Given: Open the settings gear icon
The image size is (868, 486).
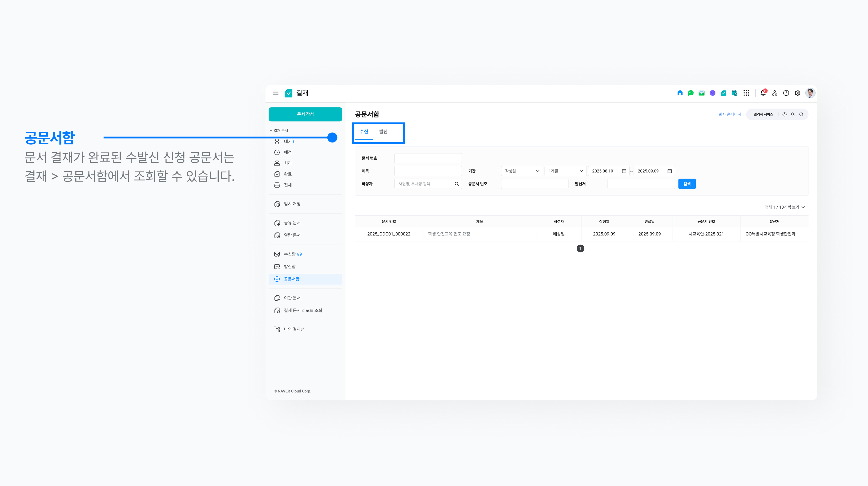Looking at the screenshot, I should 798,93.
